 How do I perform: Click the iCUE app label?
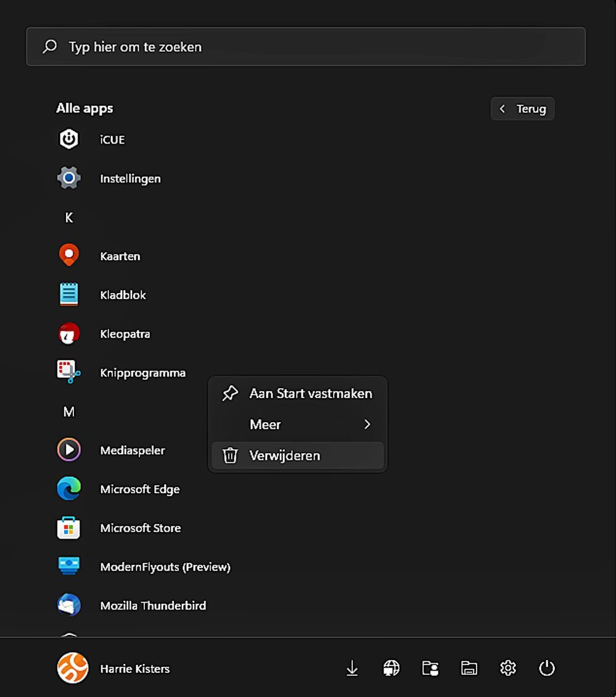click(x=112, y=139)
